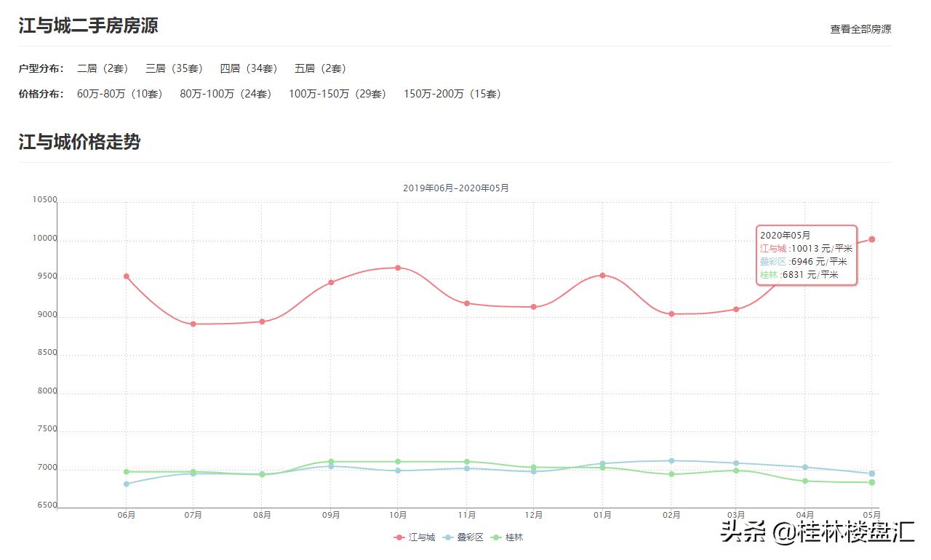Choose the 80万-100万（24套）price range

click(225, 94)
